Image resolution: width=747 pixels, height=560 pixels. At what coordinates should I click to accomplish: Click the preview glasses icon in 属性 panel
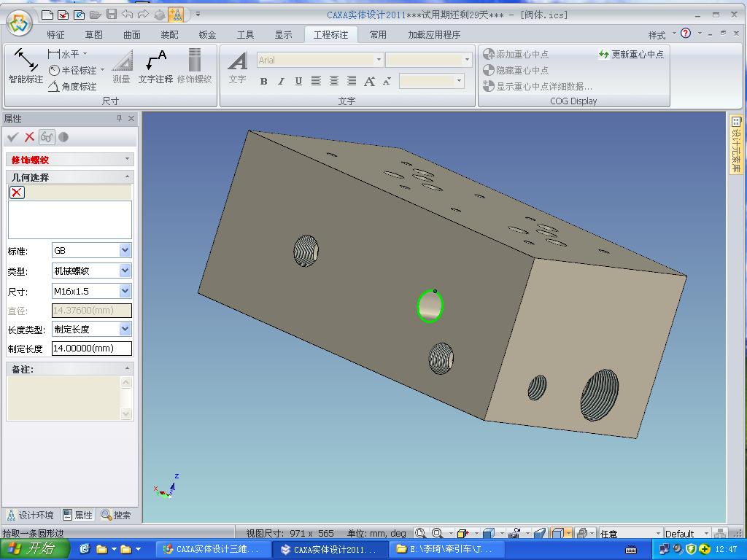pos(47,137)
